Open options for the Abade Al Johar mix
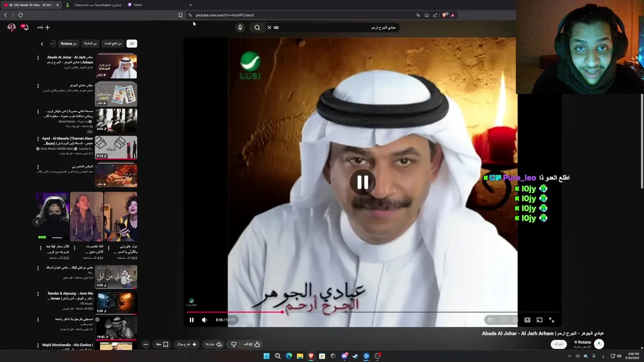Image resolution: width=644 pixels, height=362 pixels. [x=38, y=58]
